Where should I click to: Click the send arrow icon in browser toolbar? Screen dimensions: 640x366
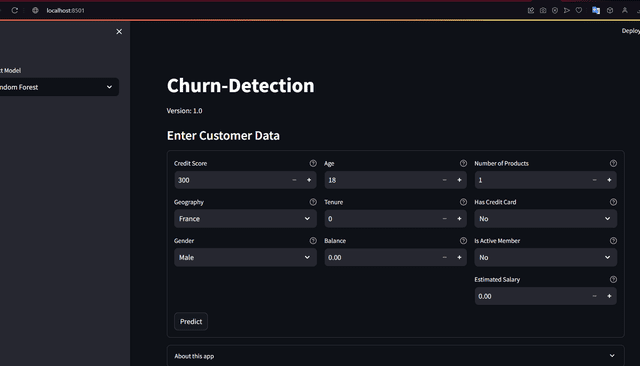(x=567, y=10)
